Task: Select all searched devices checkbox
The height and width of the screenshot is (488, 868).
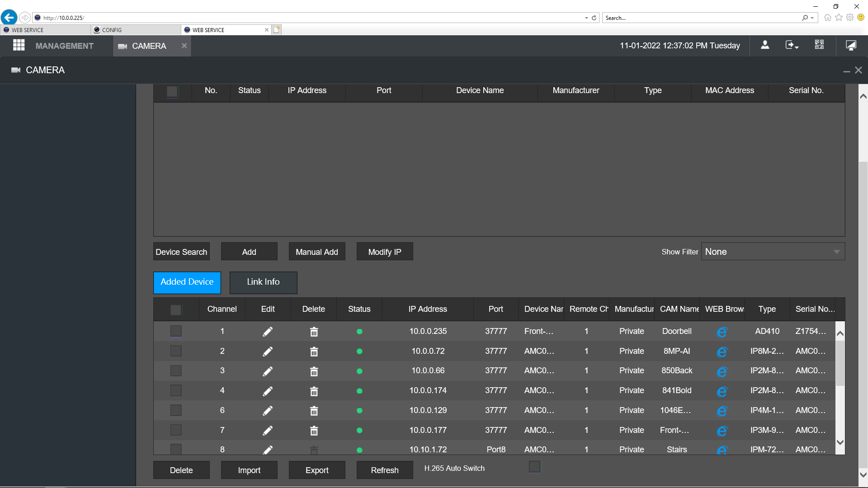Action: coord(172,91)
